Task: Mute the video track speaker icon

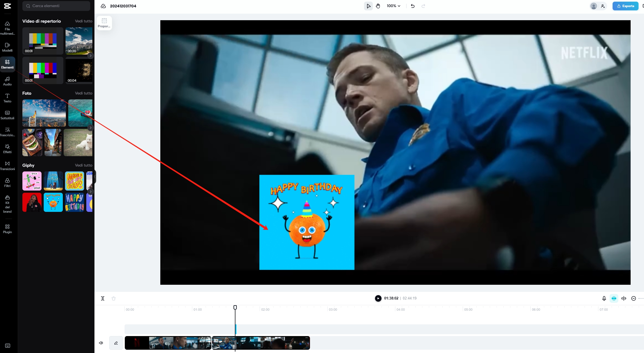Action: pyautogui.click(x=101, y=343)
